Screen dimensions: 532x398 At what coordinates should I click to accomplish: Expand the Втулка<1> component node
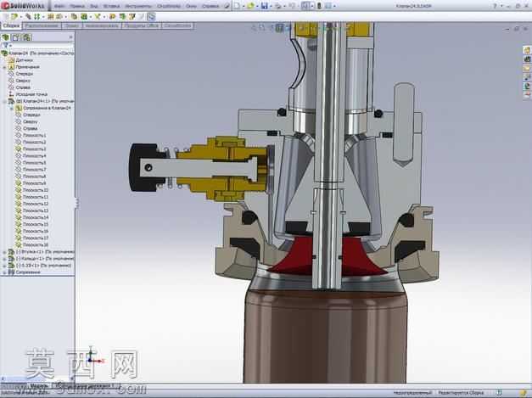click(x=4, y=252)
